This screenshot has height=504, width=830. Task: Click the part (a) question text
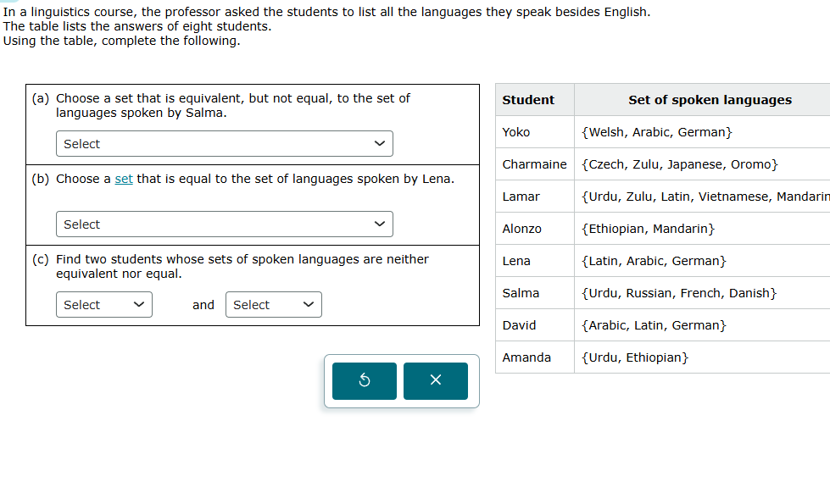(x=229, y=105)
